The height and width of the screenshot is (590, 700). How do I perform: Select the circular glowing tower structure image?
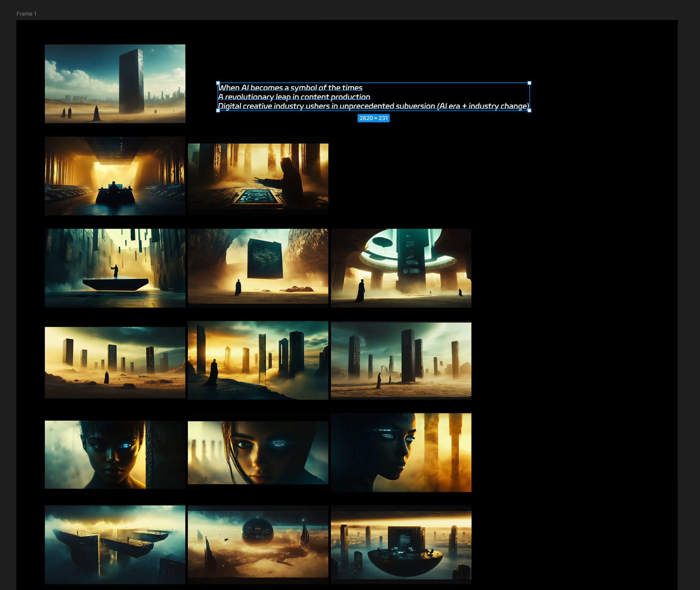pos(401,268)
